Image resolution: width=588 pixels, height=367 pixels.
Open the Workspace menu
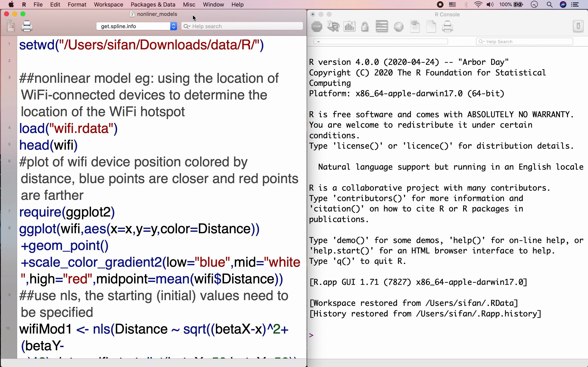coord(108,5)
